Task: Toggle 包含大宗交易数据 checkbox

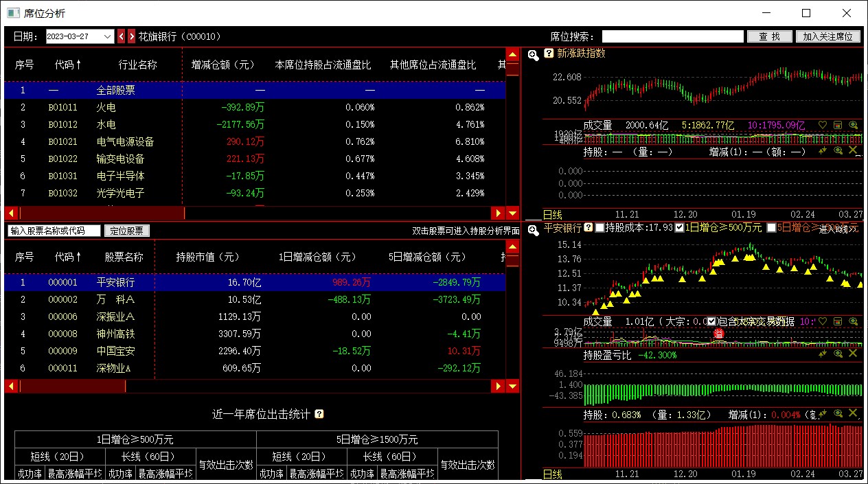Action: pyautogui.click(x=712, y=321)
